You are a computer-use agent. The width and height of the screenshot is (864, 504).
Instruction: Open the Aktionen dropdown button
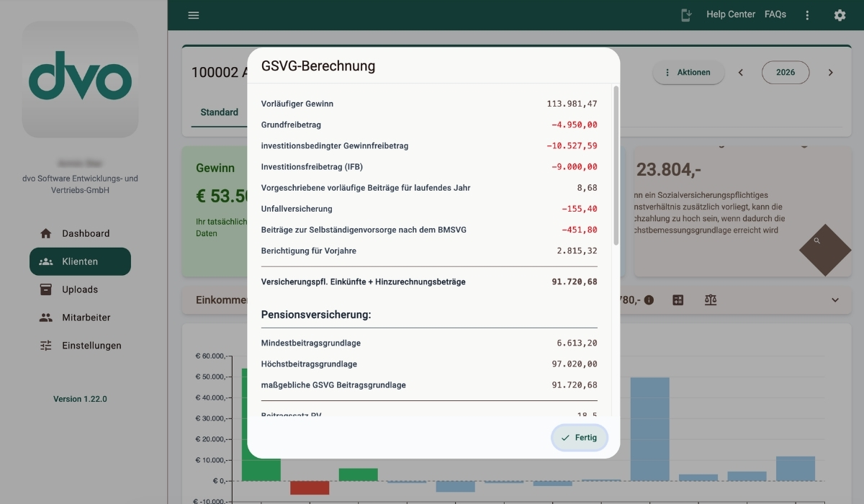click(x=688, y=73)
